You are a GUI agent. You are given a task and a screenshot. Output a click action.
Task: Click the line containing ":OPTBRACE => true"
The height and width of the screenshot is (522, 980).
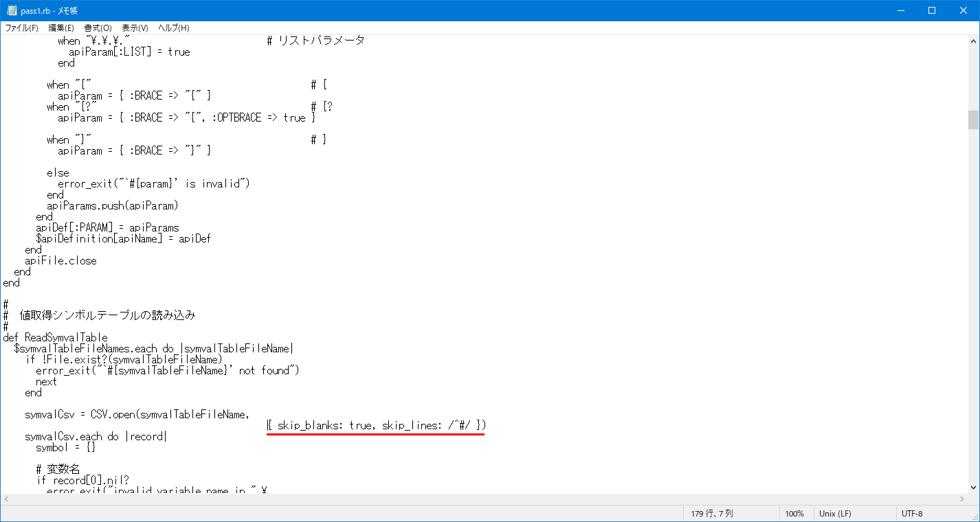click(187, 117)
